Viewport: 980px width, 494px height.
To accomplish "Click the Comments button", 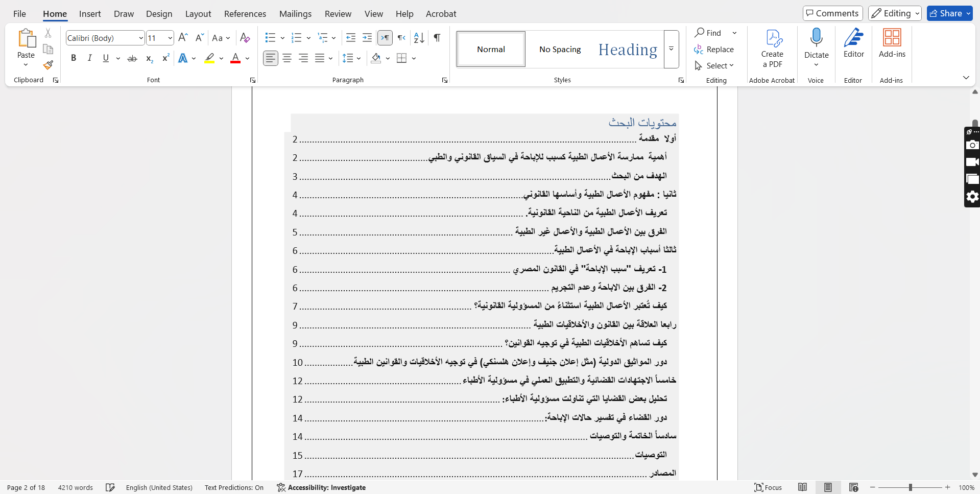I will (832, 13).
